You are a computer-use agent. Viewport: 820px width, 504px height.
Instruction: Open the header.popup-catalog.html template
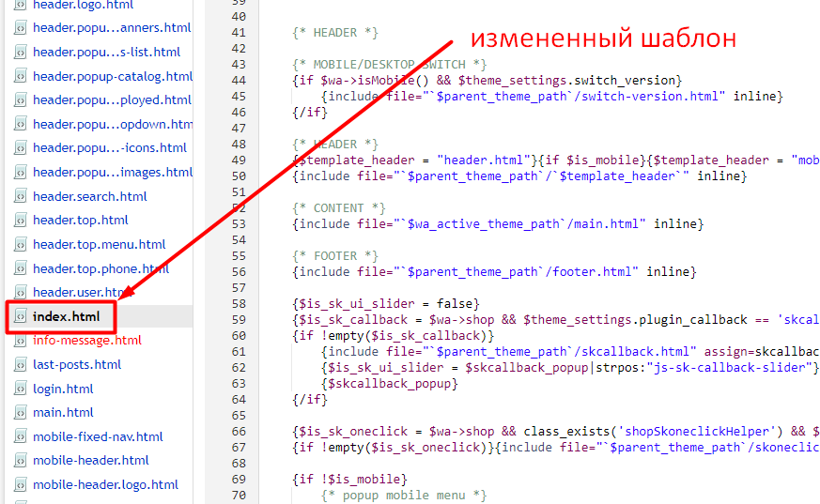112,76
